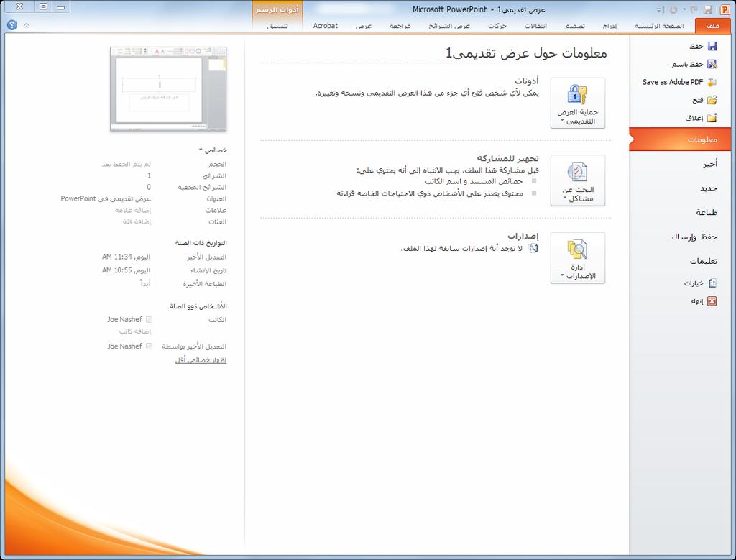Click Close (إغلاق) presentation command
The image size is (736, 560).
[x=701, y=117]
